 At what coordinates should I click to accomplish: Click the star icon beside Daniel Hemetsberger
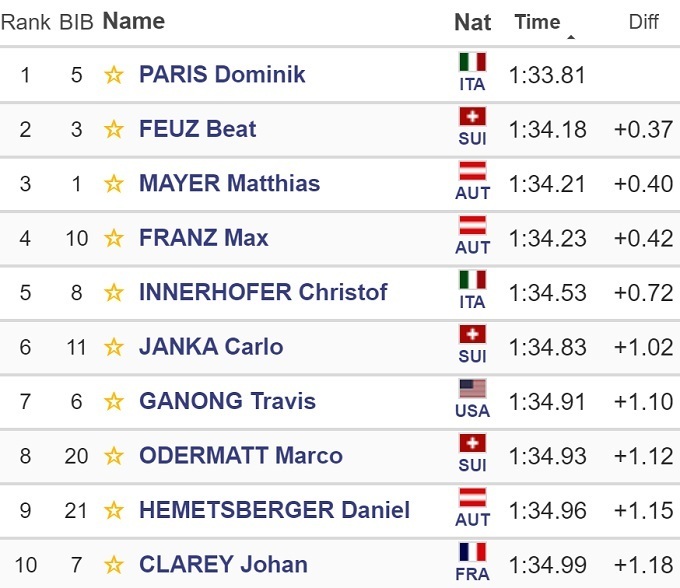(114, 511)
